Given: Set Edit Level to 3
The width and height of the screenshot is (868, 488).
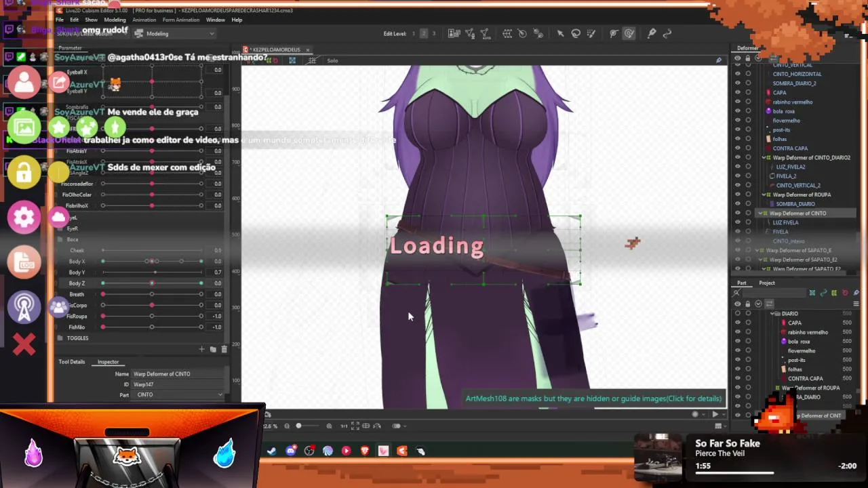Looking at the screenshot, I should [434, 33].
